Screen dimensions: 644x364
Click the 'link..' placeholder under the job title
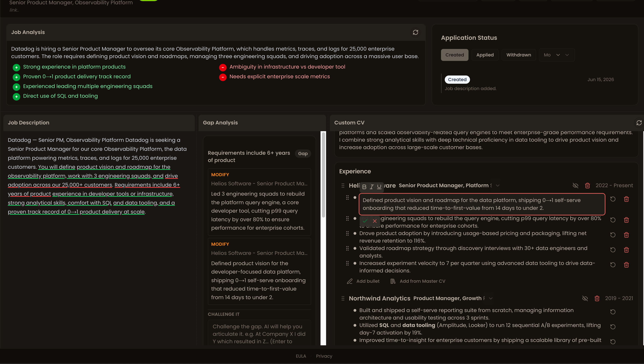click(x=14, y=10)
